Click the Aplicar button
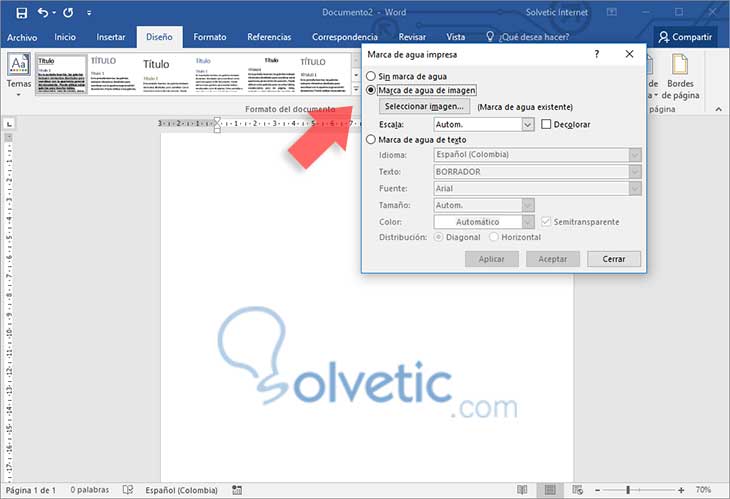This screenshot has height=499, width=730. 492,259
